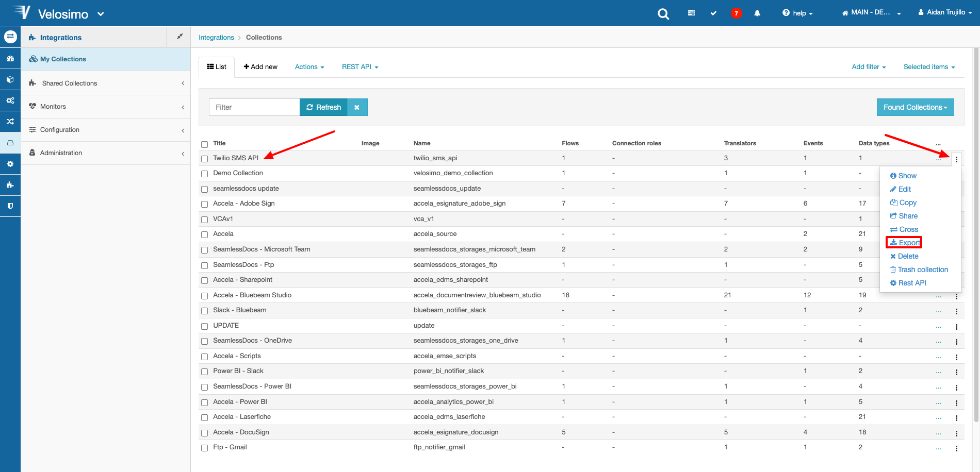Check the Twilio SMS API row checkbox
The height and width of the screenshot is (472, 980).
[205, 159]
